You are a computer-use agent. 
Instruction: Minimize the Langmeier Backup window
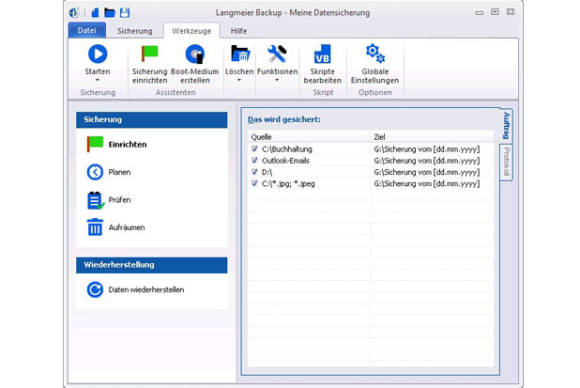click(479, 13)
